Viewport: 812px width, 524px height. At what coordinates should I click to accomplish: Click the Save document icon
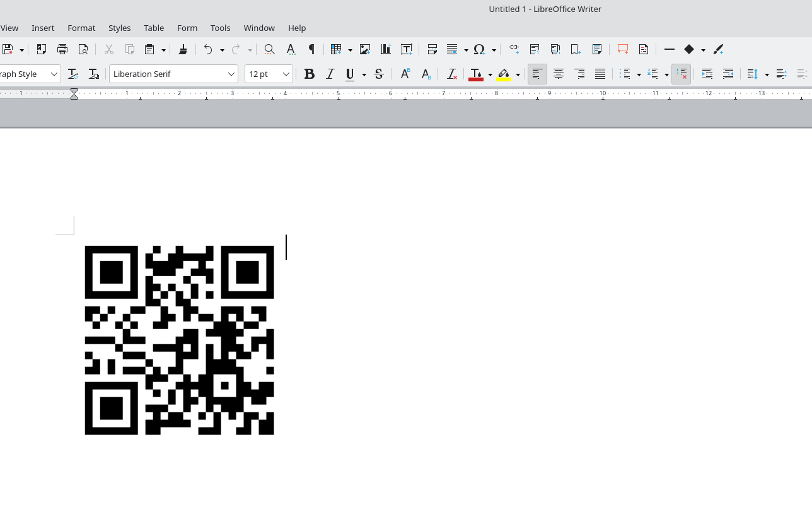8,49
